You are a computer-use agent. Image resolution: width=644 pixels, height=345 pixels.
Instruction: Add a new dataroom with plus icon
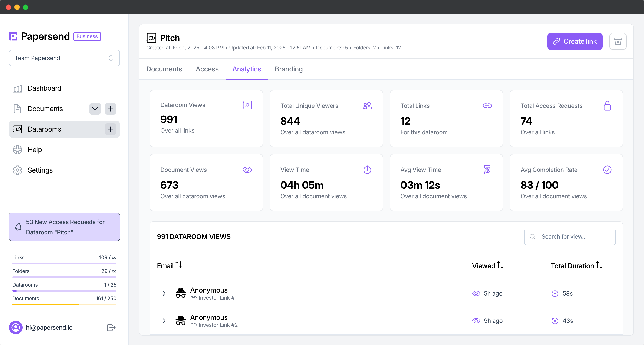[x=111, y=129]
